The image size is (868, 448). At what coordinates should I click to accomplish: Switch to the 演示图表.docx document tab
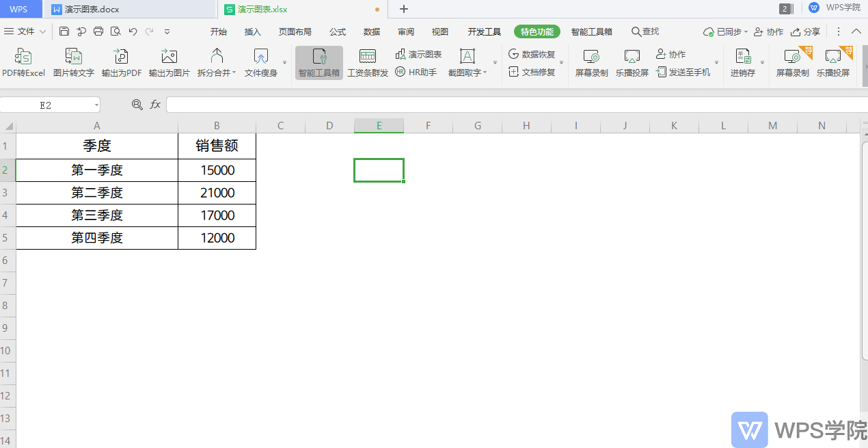pyautogui.click(x=130, y=9)
